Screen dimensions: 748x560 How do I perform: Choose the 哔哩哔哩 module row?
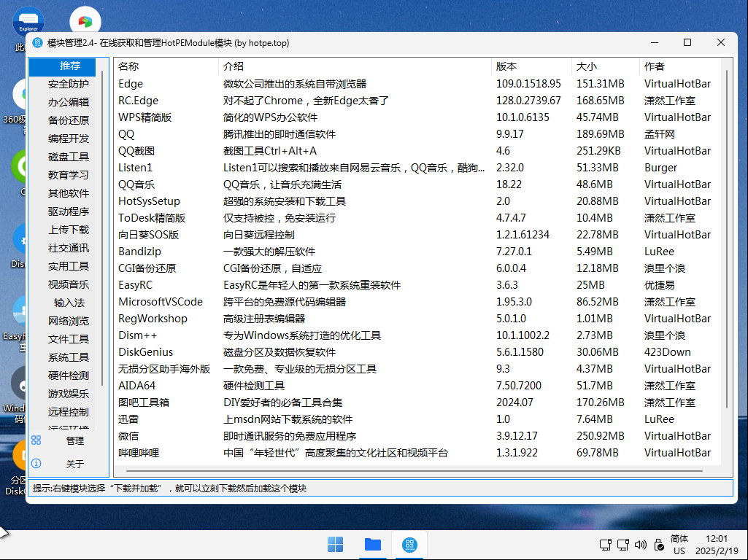[417, 453]
